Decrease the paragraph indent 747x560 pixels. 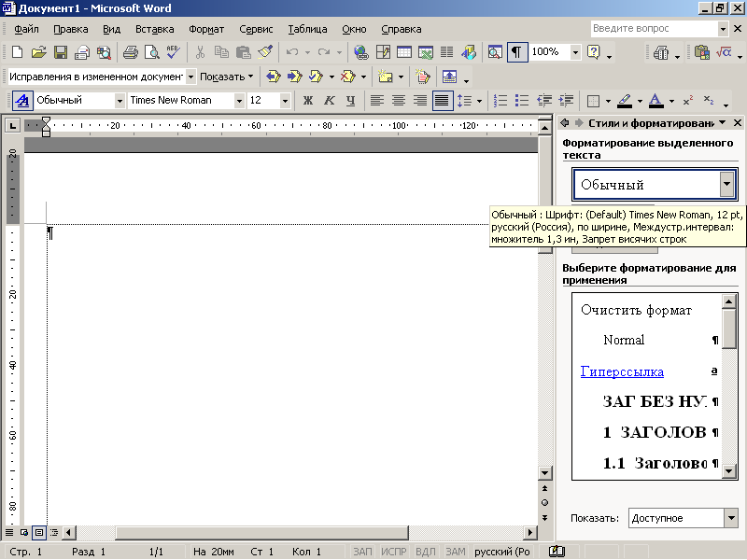click(544, 101)
